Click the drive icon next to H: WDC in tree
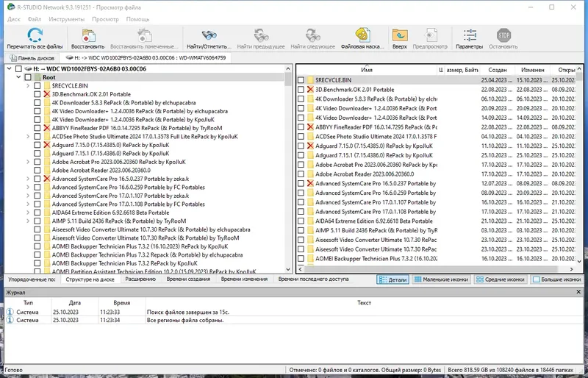The width and height of the screenshot is (588, 378). pyautogui.click(x=28, y=68)
